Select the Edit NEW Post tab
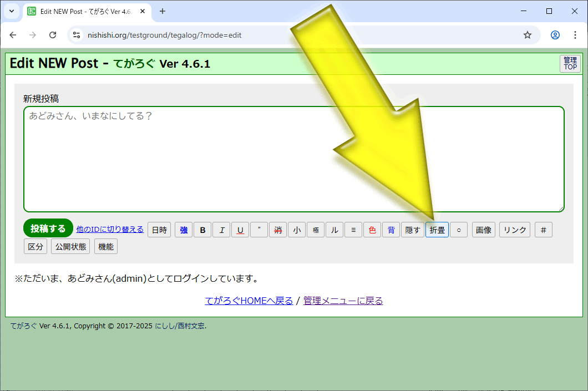Viewport: 588px width, 391px height. pos(87,12)
